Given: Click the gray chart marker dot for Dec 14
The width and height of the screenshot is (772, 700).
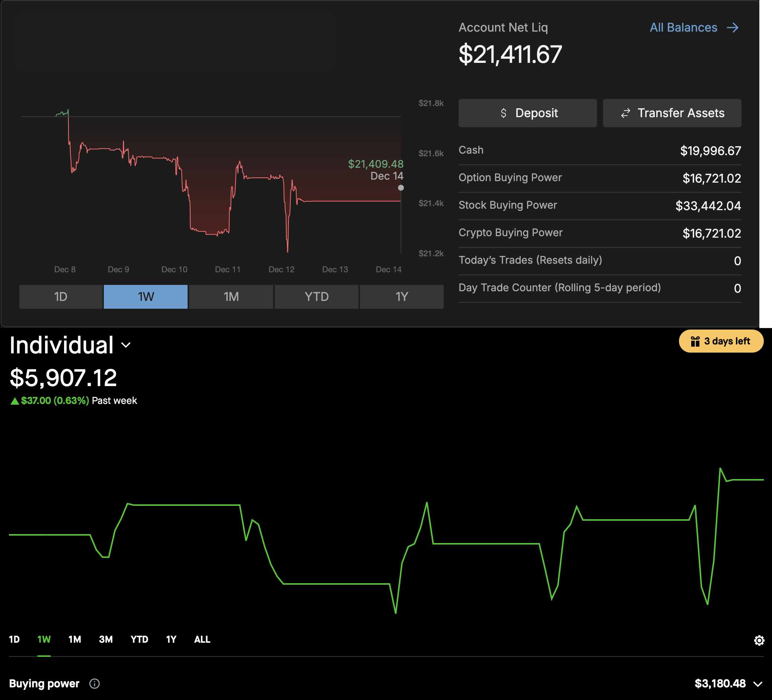Looking at the screenshot, I should (x=401, y=188).
